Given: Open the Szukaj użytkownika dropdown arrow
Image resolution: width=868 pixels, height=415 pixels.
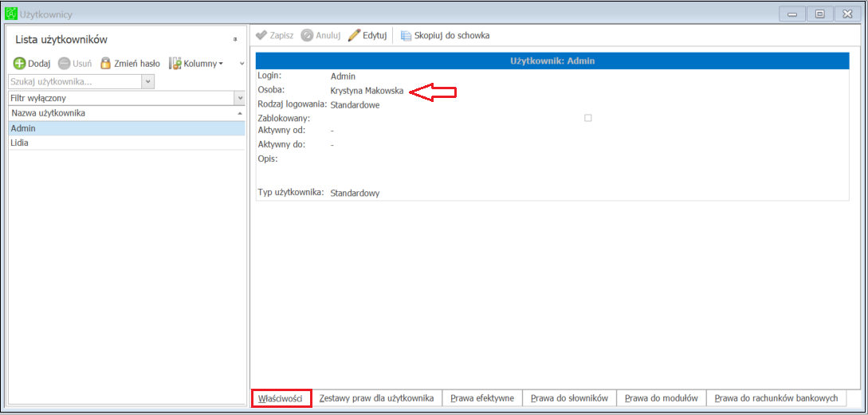Looking at the screenshot, I should point(147,81).
